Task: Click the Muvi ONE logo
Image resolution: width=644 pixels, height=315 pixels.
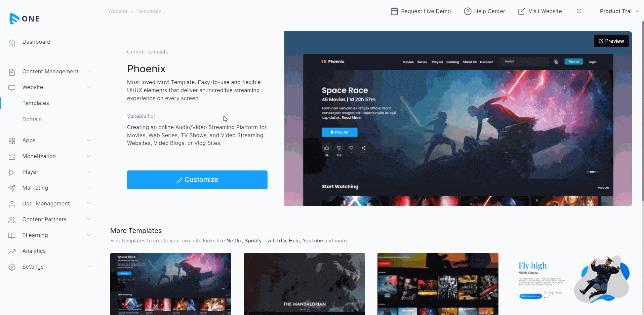Action: [x=25, y=19]
